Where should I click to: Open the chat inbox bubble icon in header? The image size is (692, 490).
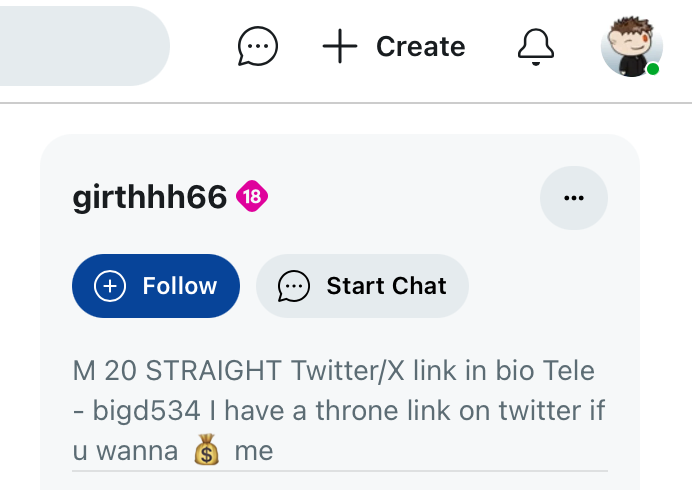coord(258,46)
